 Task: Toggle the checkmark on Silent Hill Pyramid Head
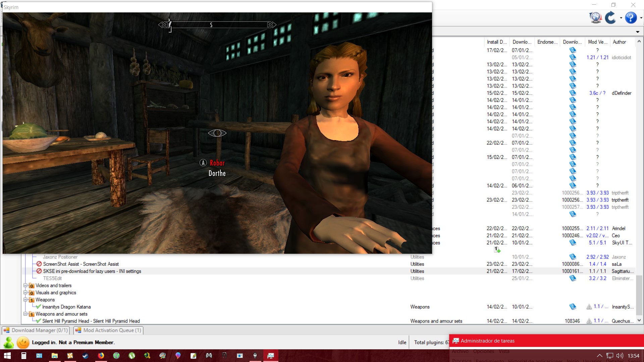click(x=39, y=321)
